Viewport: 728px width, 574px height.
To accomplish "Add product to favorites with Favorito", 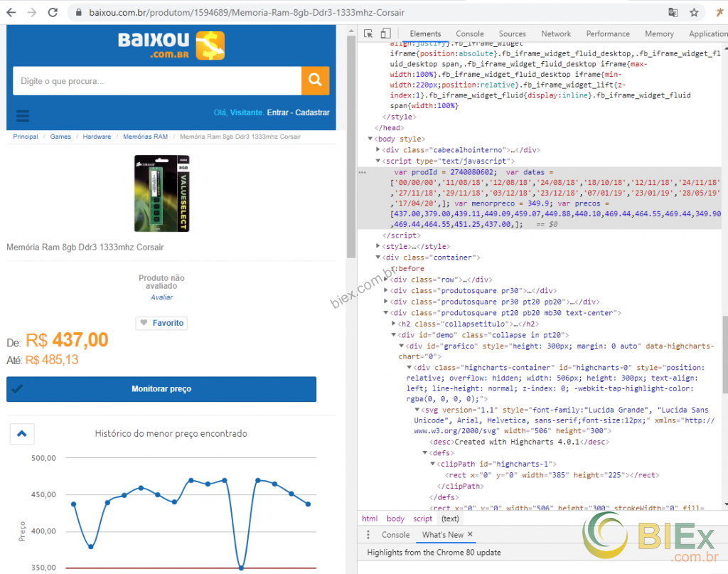I will pos(161,323).
